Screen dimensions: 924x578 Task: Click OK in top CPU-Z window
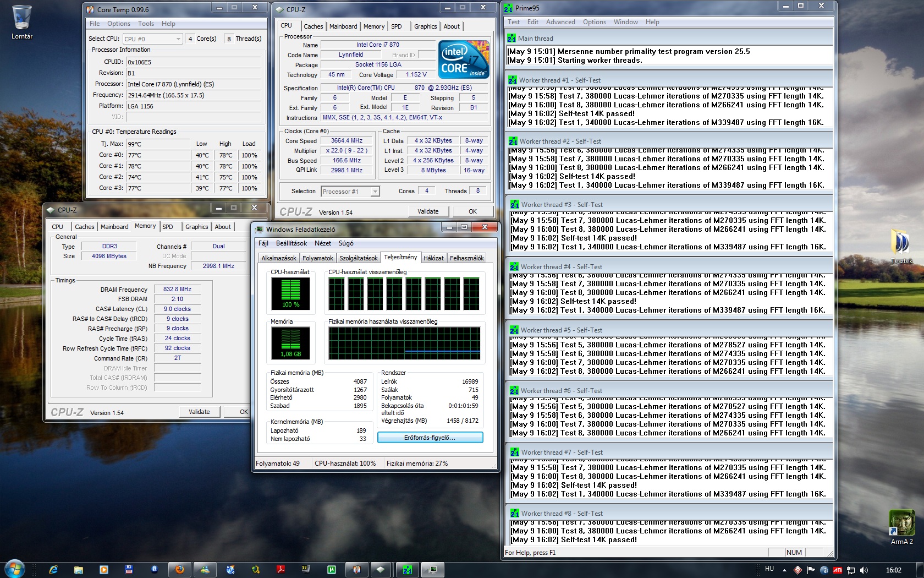(x=472, y=211)
